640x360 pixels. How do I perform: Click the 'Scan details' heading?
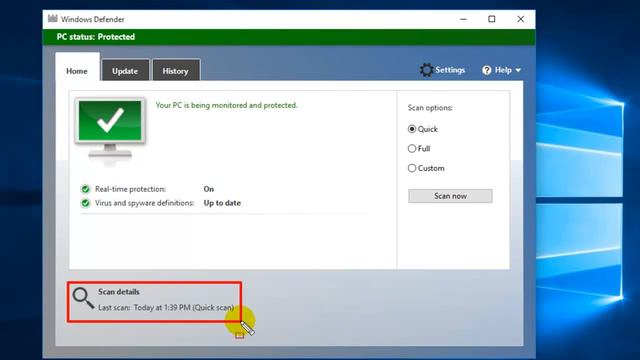tap(119, 292)
